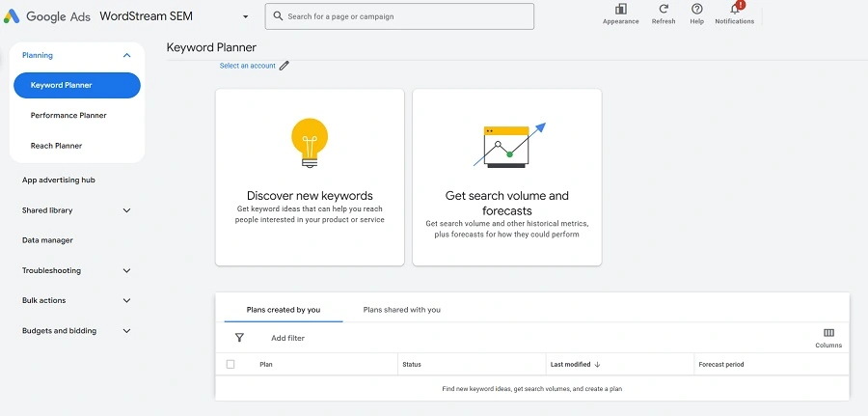Click the Select an account link
Image resolution: width=868 pixels, height=416 pixels.
point(248,66)
